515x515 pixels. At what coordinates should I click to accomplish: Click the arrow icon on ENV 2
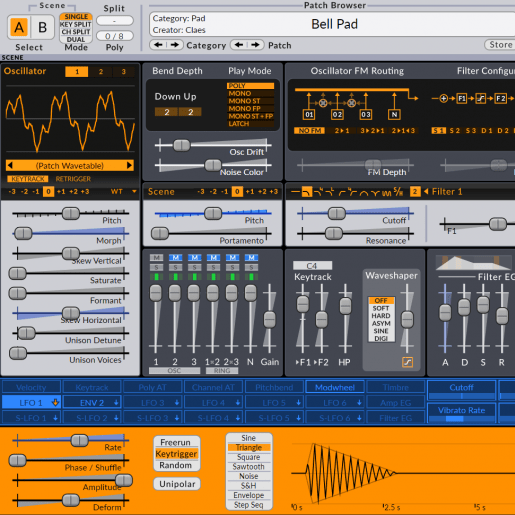pyautogui.click(x=116, y=403)
